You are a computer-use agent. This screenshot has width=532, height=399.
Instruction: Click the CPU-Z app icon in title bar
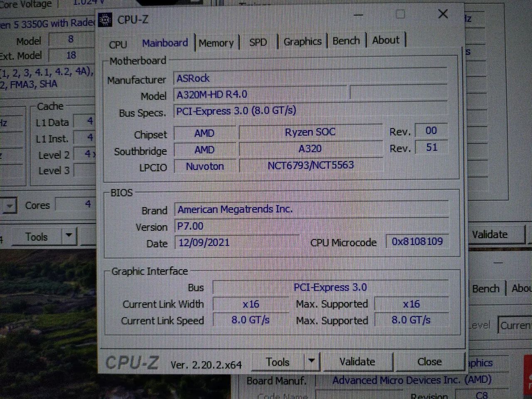[105, 20]
